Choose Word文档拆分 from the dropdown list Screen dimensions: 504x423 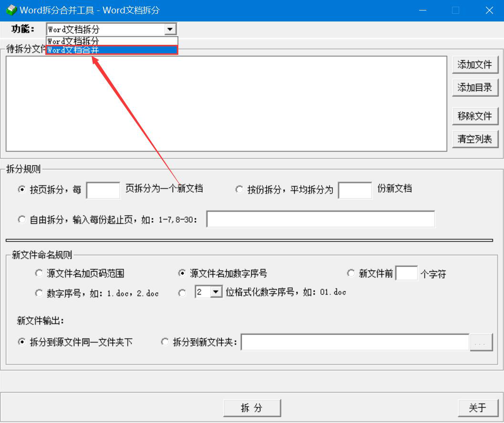click(112, 41)
